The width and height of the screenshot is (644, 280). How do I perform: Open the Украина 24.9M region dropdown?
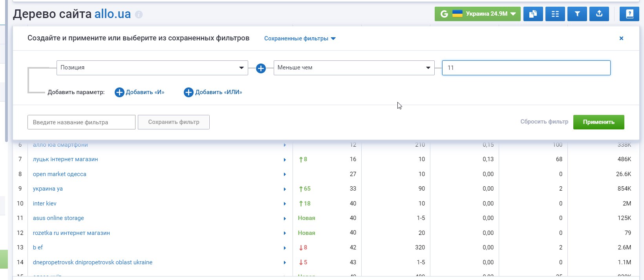pyautogui.click(x=478, y=14)
